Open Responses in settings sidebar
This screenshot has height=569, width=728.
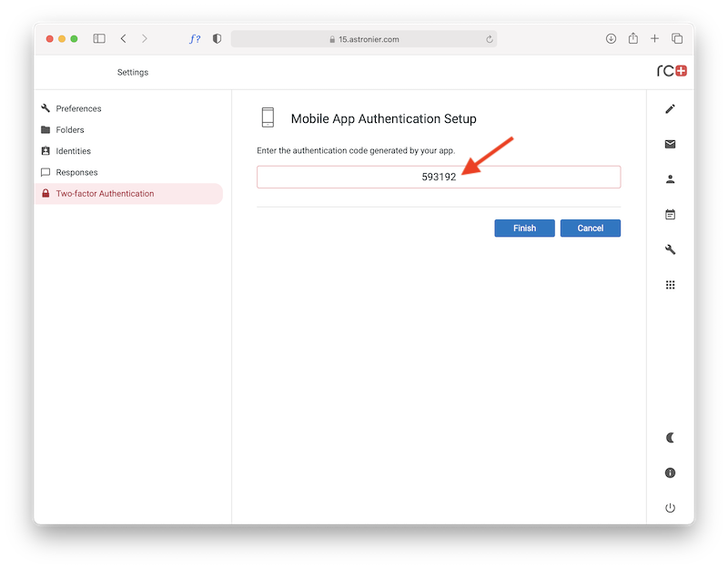pyautogui.click(x=129, y=172)
